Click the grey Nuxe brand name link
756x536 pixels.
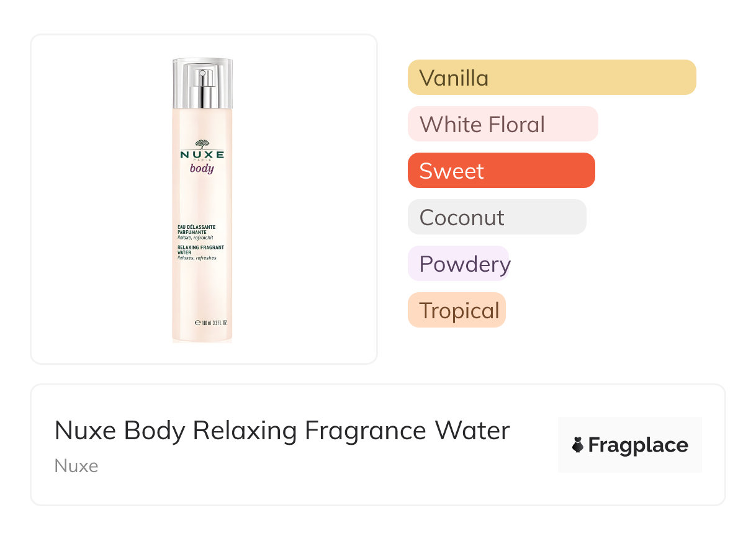coord(76,466)
